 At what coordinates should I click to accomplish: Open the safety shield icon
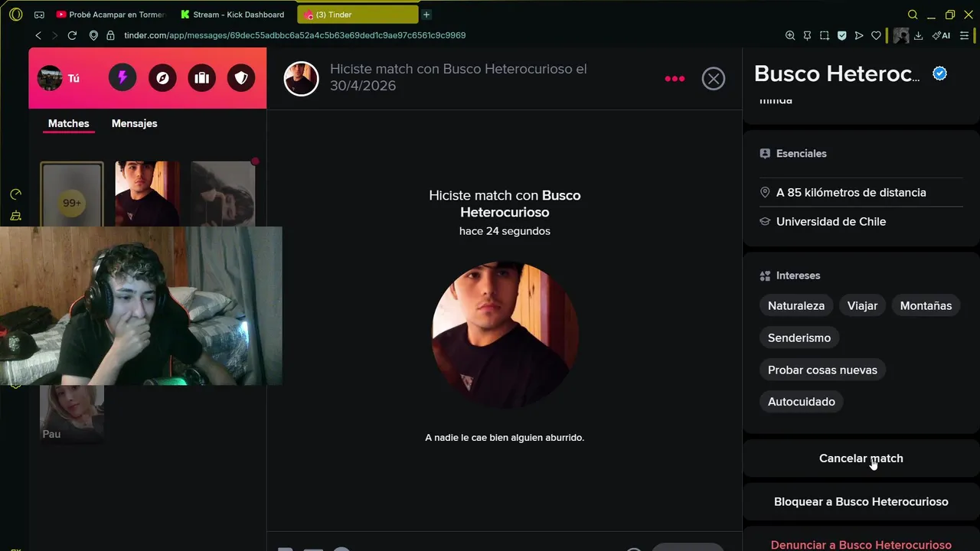coord(241,78)
